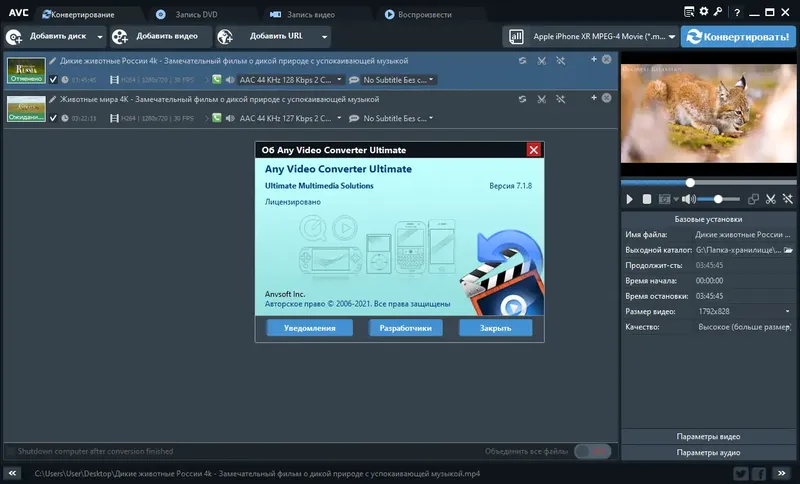
Task: Browse output folder with folder icon
Action: pyautogui.click(x=788, y=250)
